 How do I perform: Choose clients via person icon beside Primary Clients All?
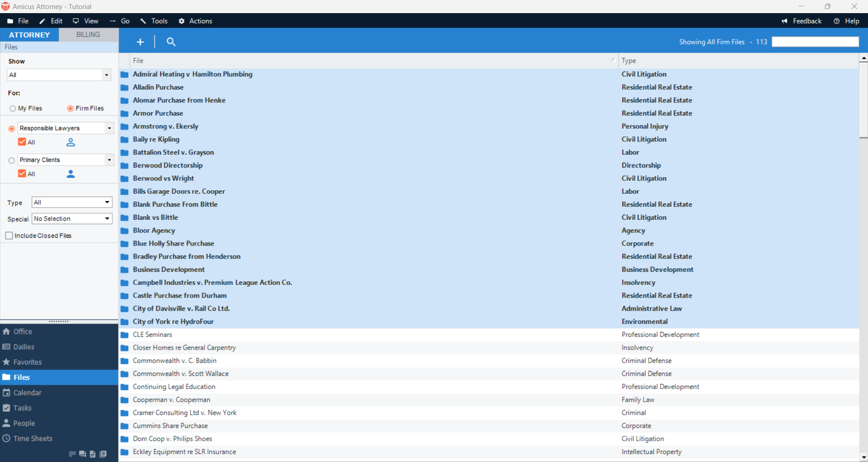pyautogui.click(x=71, y=174)
